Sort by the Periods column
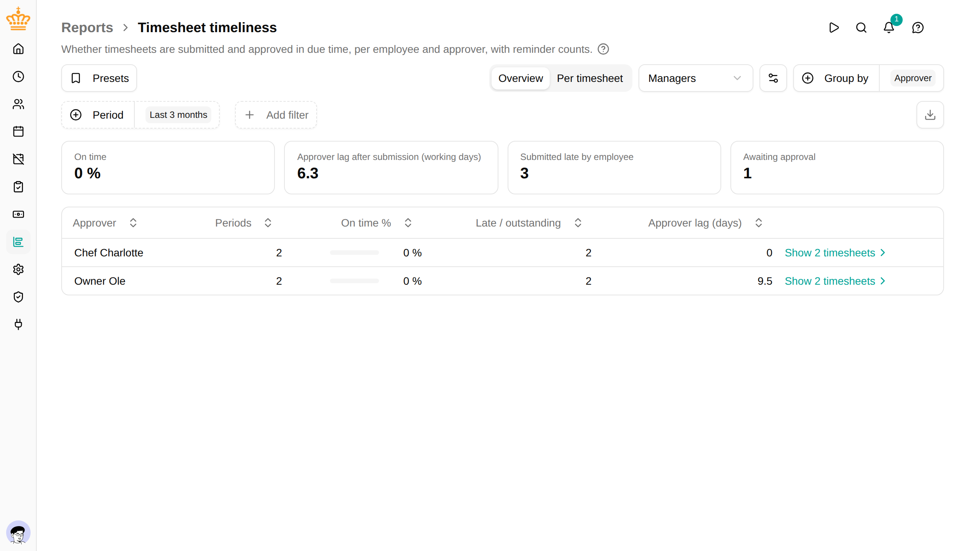This screenshot has height=551, width=980. pyautogui.click(x=243, y=223)
